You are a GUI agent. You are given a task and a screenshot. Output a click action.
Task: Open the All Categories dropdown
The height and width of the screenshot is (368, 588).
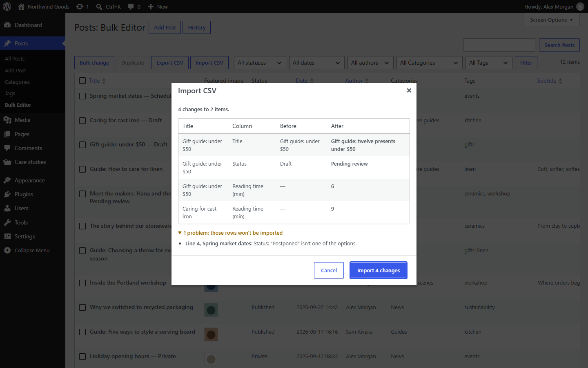click(430, 63)
